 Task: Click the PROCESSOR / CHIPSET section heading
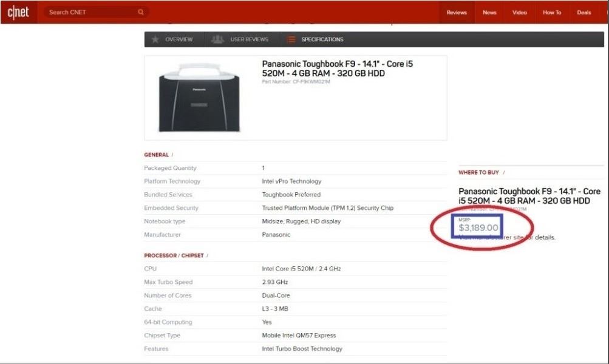point(173,255)
